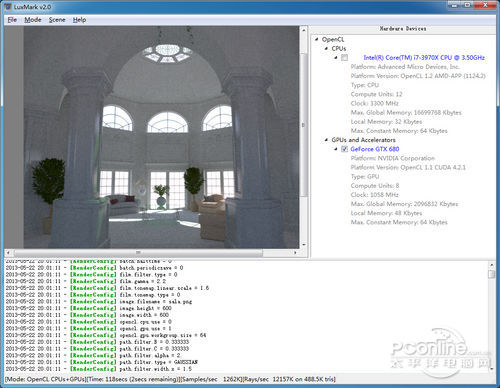Click the splitter handle beside the render view
Screen dimensions: 500x388
click(303, 125)
